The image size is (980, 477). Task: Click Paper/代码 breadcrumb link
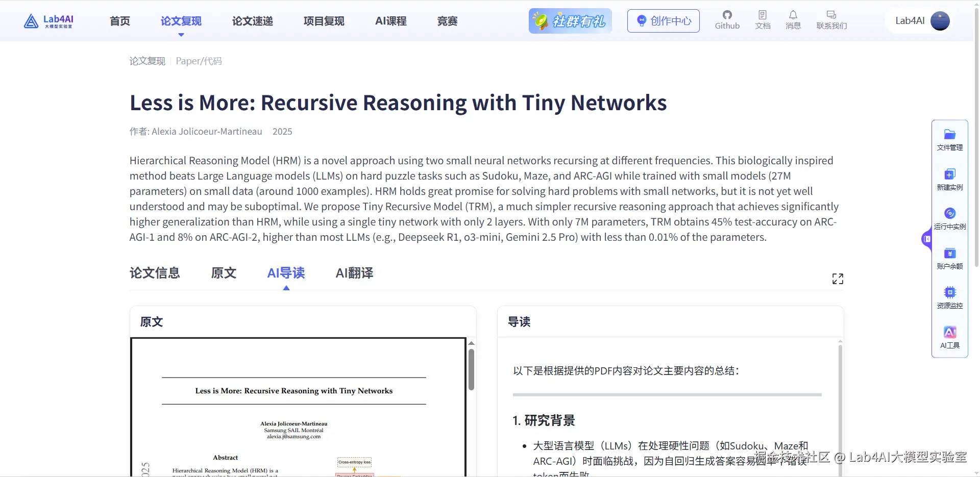tap(199, 61)
